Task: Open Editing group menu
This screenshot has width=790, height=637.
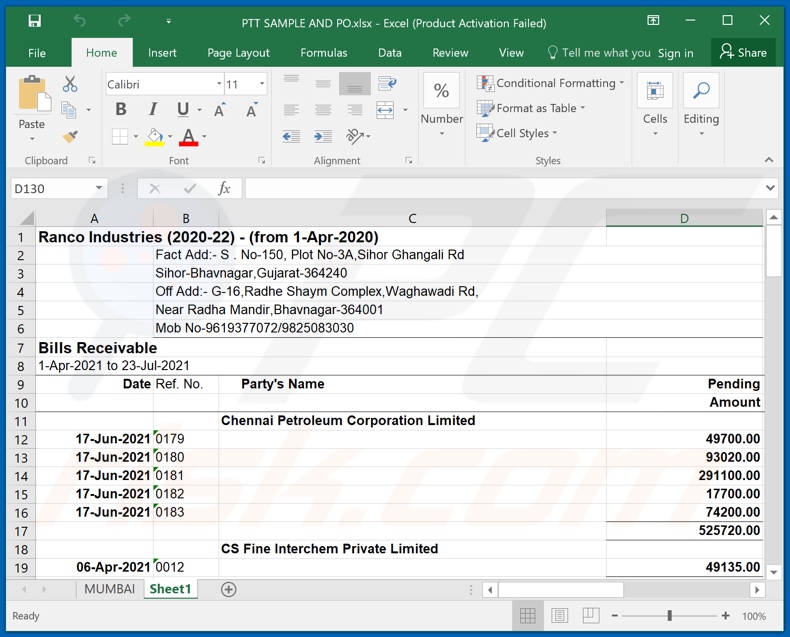Action: pyautogui.click(x=701, y=105)
